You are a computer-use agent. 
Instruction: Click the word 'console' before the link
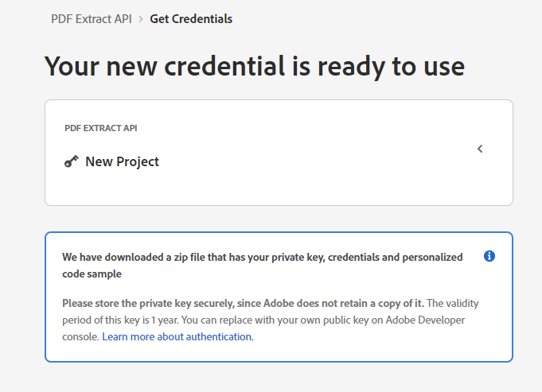click(80, 337)
